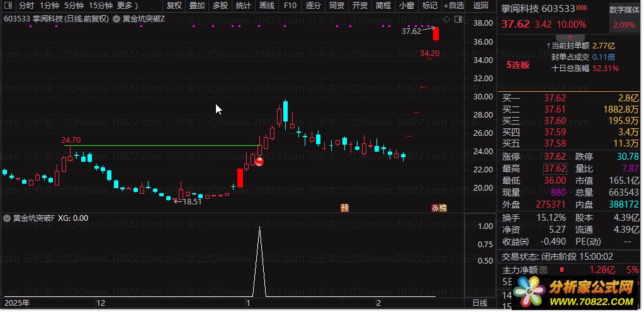Image resolution: width=644 pixels, height=312 pixels.
Task: Click the 内盘 value 388172
Action: [x=623, y=204]
